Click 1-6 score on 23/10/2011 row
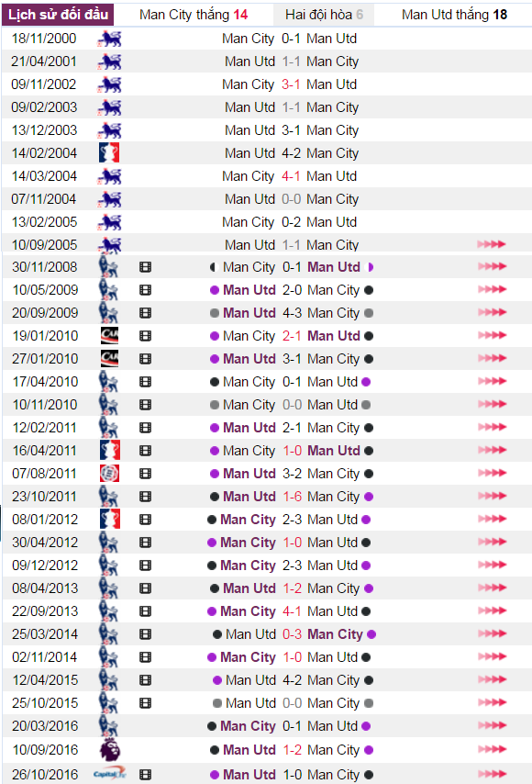The width and height of the screenshot is (532, 784). click(293, 497)
